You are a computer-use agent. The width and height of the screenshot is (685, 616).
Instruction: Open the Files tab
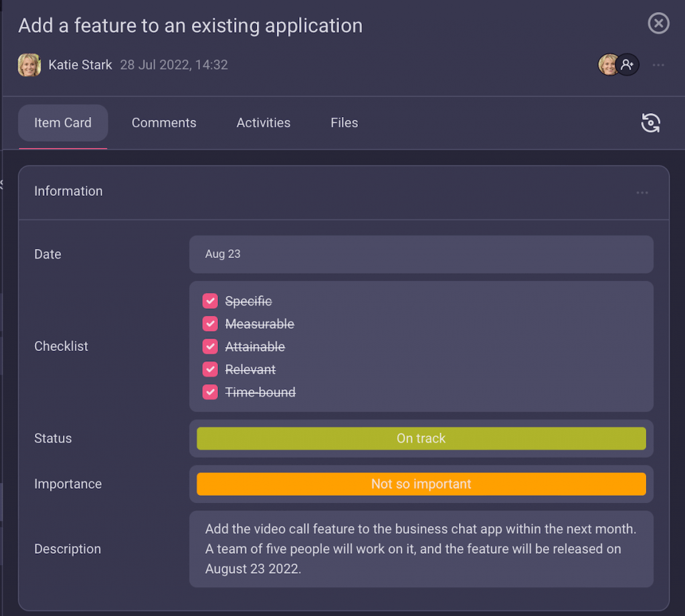tap(344, 123)
